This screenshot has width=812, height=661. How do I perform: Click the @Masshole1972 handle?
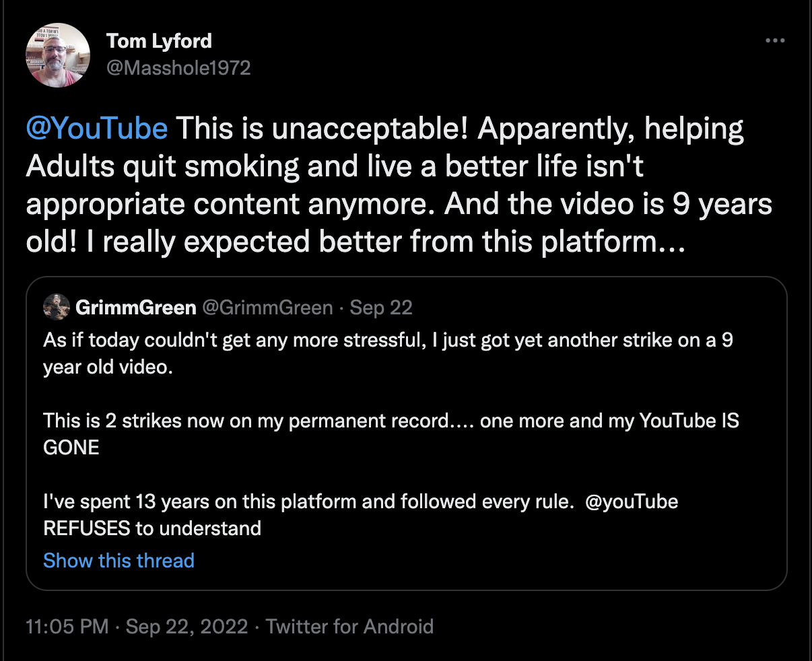pyautogui.click(x=178, y=68)
